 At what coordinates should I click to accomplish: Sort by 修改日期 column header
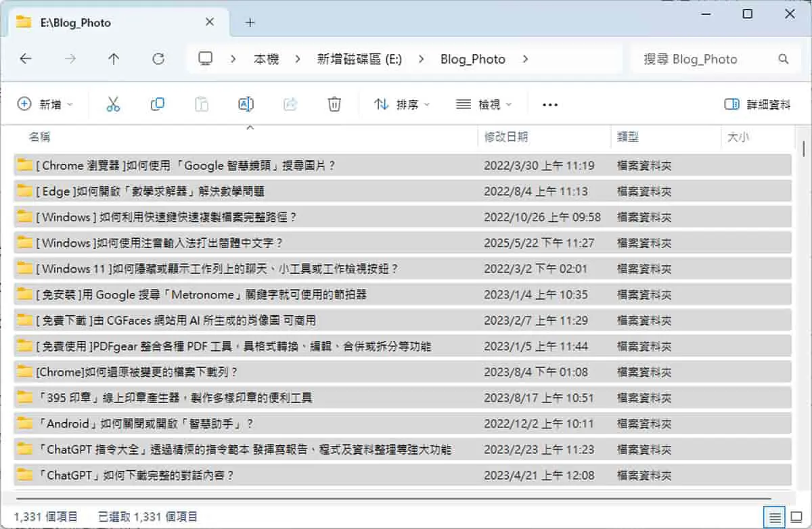pyautogui.click(x=506, y=137)
